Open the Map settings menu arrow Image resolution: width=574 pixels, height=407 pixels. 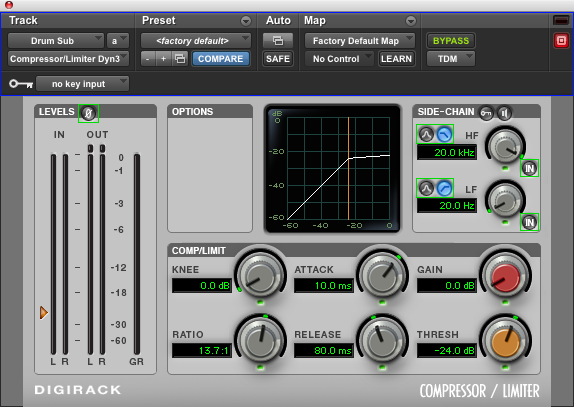tap(411, 21)
